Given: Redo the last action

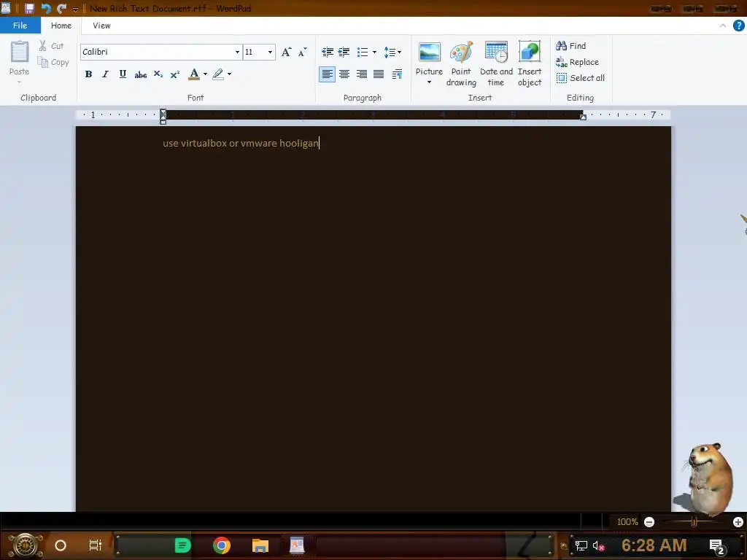Looking at the screenshot, I should coord(61,8).
